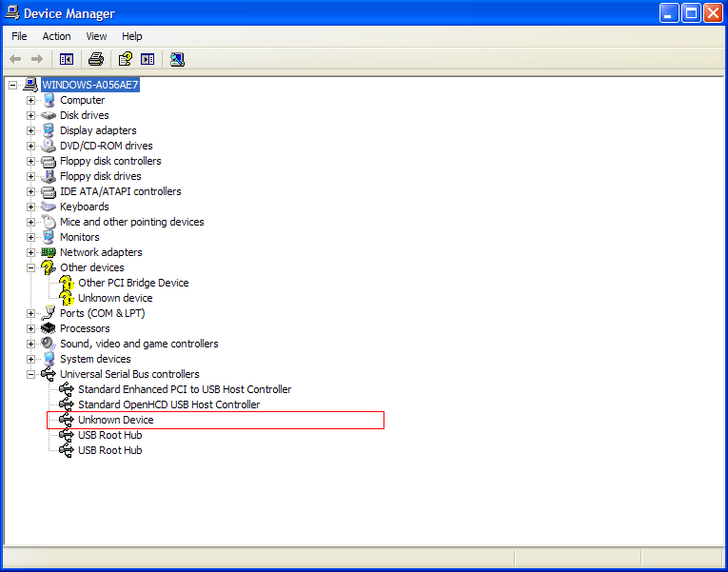
Task: Select Sound, video and game controllers label
Action: tap(139, 344)
